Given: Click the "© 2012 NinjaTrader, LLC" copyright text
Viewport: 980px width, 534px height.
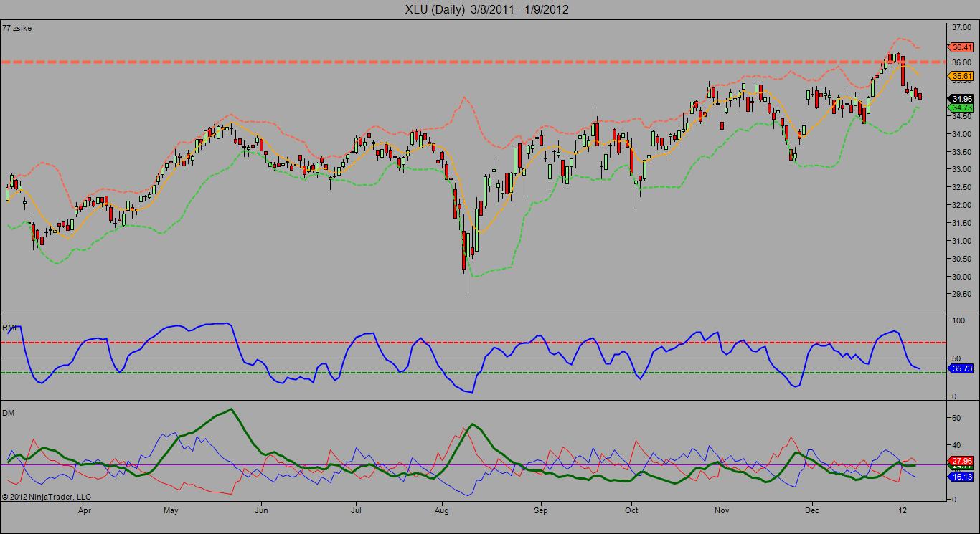Looking at the screenshot, I should pyautogui.click(x=47, y=496).
